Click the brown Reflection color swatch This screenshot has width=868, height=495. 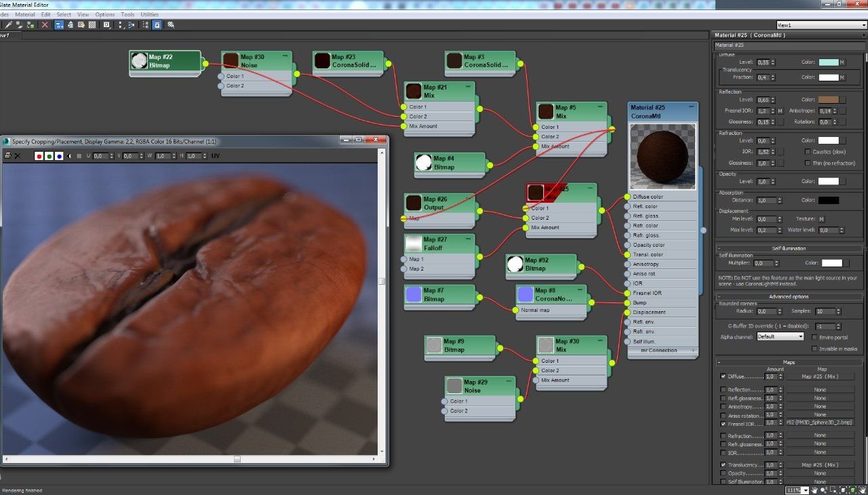click(828, 100)
